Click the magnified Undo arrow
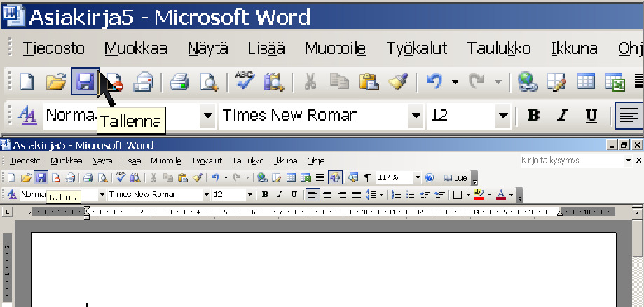The height and width of the screenshot is (307, 644). pyautogui.click(x=434, y=81)
